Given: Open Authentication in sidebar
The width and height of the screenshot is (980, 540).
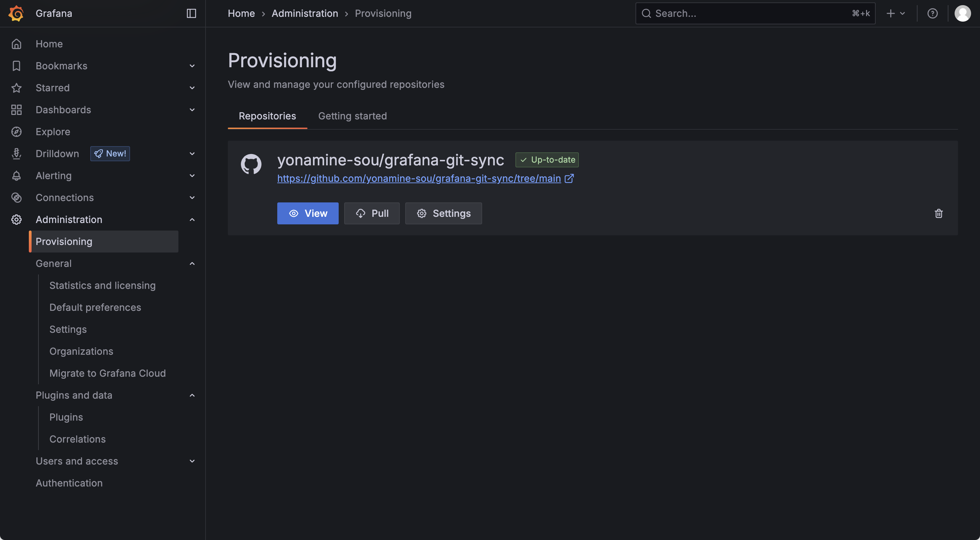Looking at the screenshot, I should 69,483.
